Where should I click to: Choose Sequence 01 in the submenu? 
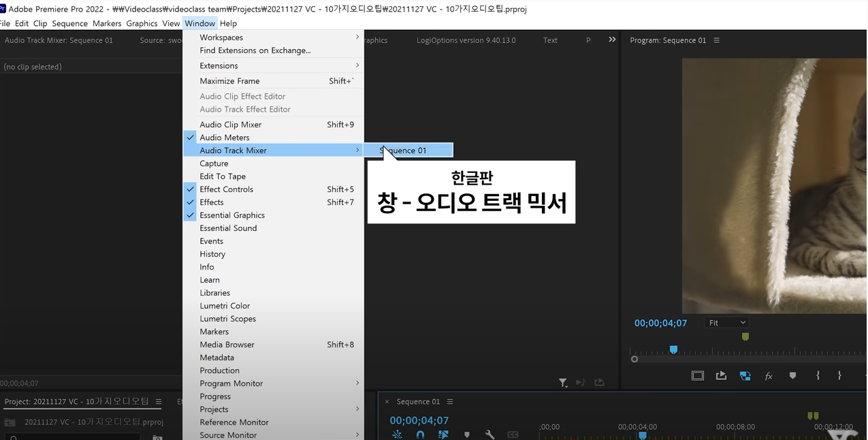[x=408, y=151]
